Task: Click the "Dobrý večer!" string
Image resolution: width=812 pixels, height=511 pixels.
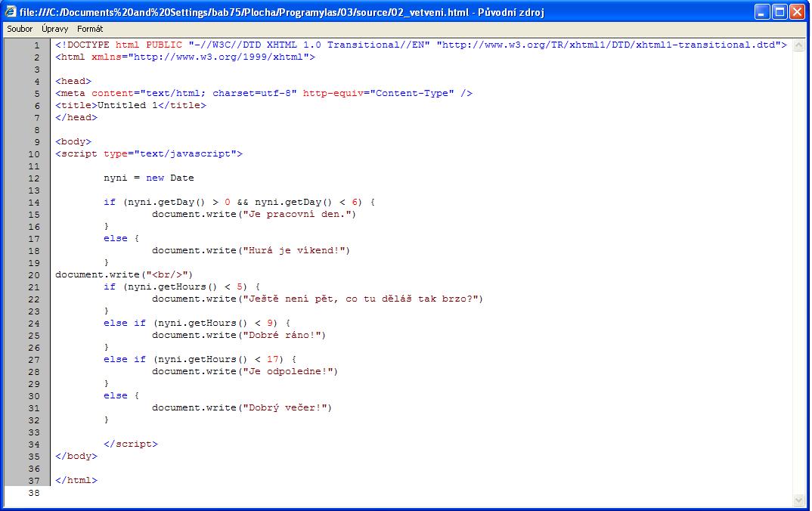Action: 285,407
